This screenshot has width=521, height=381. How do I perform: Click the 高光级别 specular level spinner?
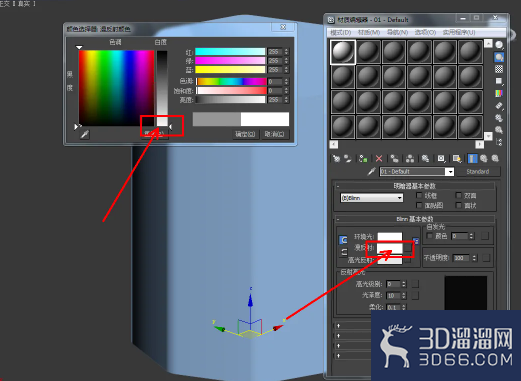404,284
